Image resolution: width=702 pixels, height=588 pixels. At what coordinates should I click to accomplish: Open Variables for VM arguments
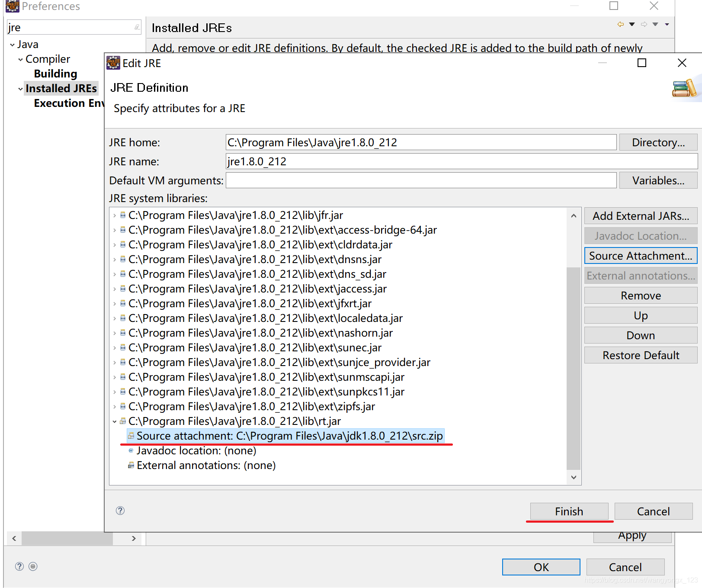[x=658, y=180]
